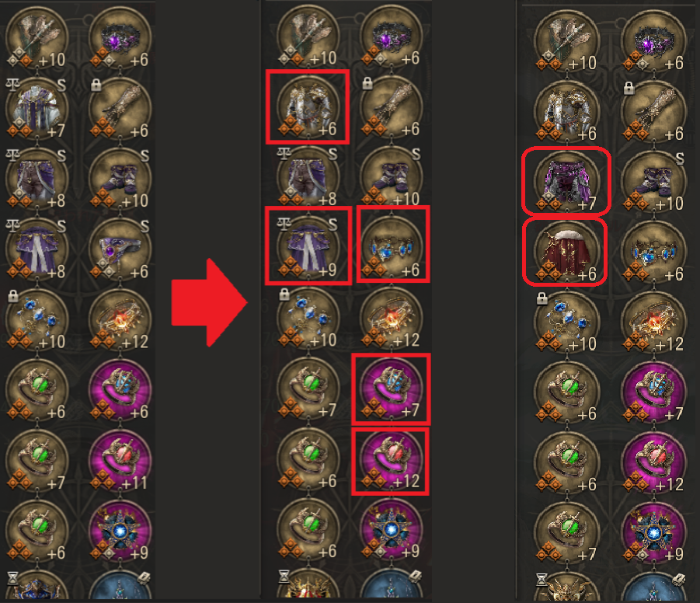The width and height of the screenshot is (700, 603).
Task: Select left panel axe weapon +10
Action: [x=37, y=37]
